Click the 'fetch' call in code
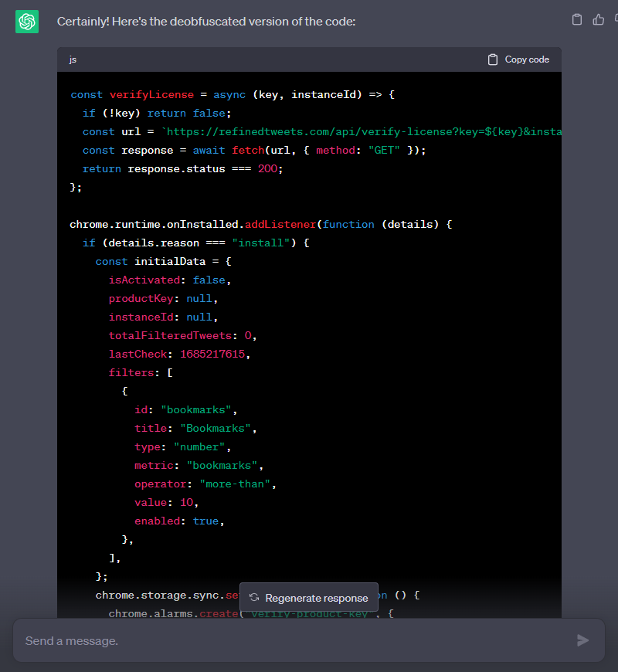 tap(248, 151)
